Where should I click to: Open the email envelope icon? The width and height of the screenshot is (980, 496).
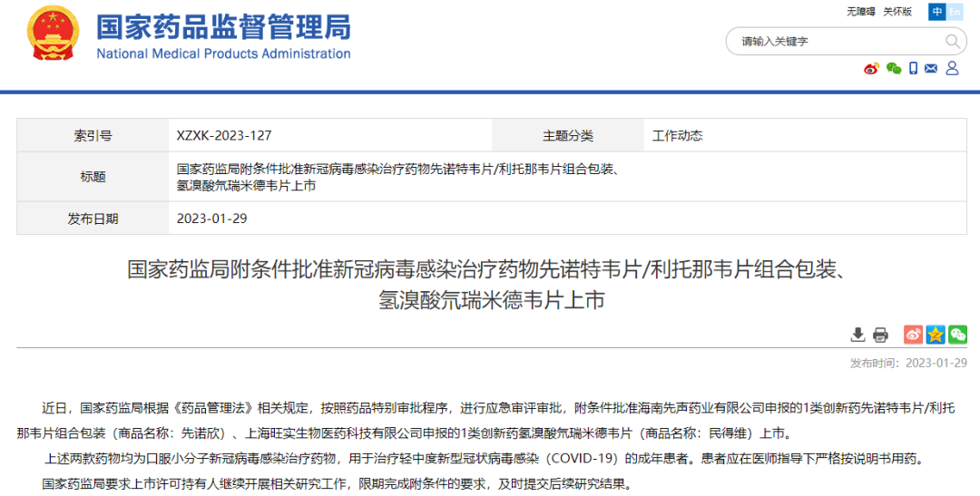tap(931, 69)
